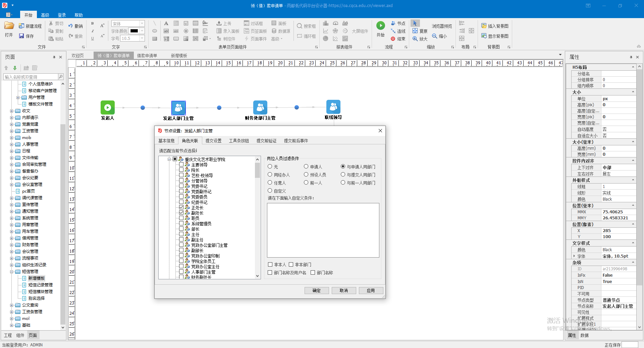
Task: Click the 对话框 component icon
Action: (x=247, y=23)
